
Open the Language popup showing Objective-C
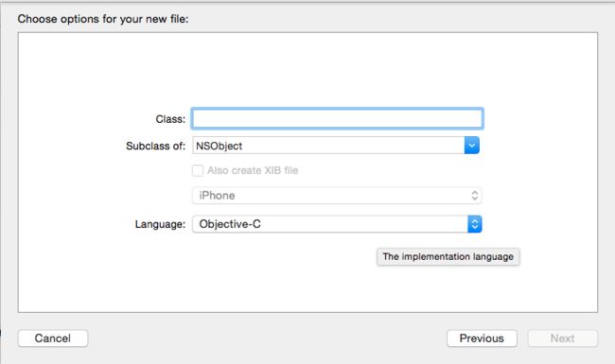[x=337, y=224]
